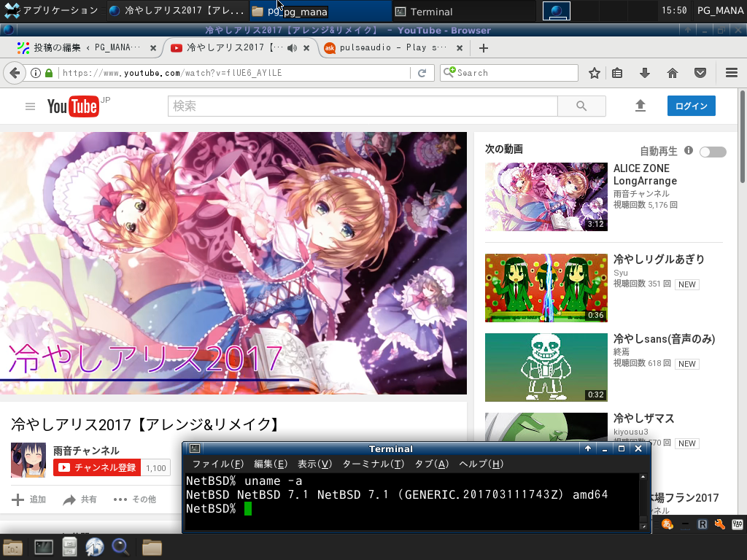Open Terminal File menu
The height and width of the screenshot is (560, 747).
coord(217,464)
